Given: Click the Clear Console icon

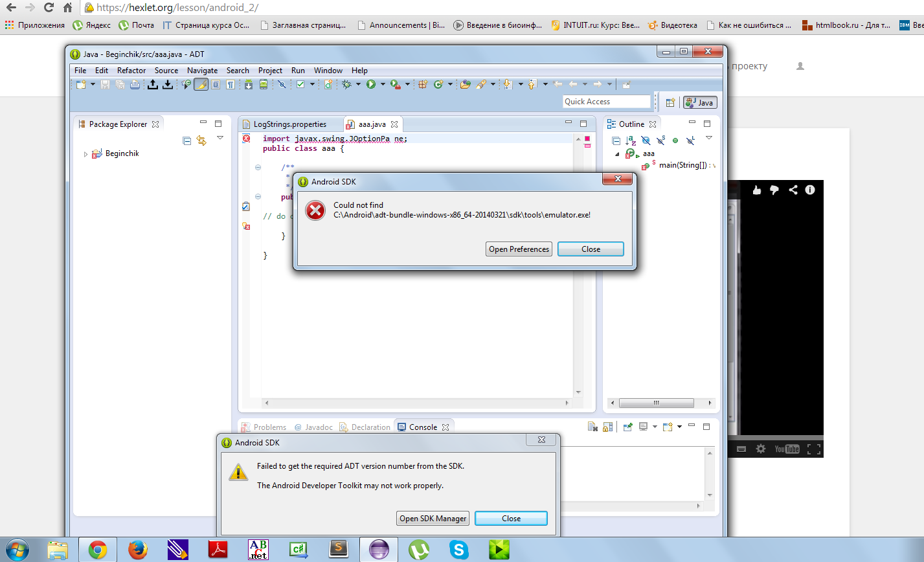Looking at the screenshot, I should (592, 427).
